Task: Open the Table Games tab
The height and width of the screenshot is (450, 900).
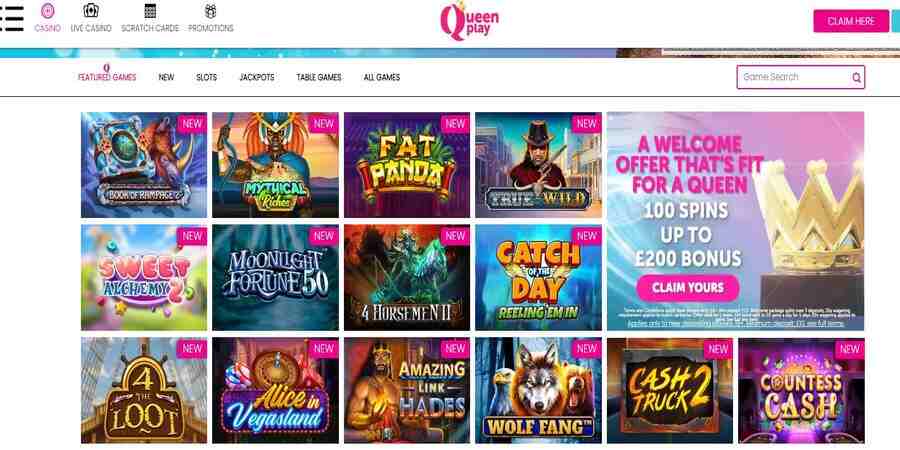Action: tap(319, 77)
